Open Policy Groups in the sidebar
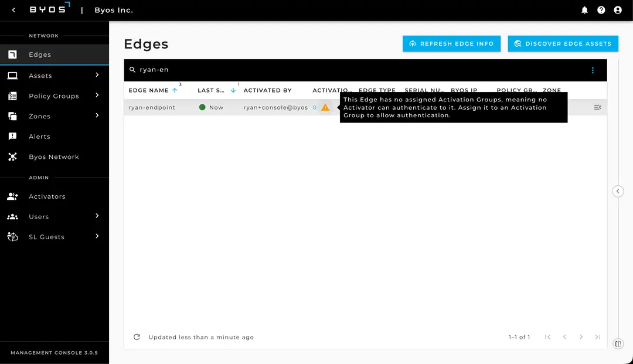The width and height of the screenshot is (633, 364). pyautogui.click(x=54, y=96)
